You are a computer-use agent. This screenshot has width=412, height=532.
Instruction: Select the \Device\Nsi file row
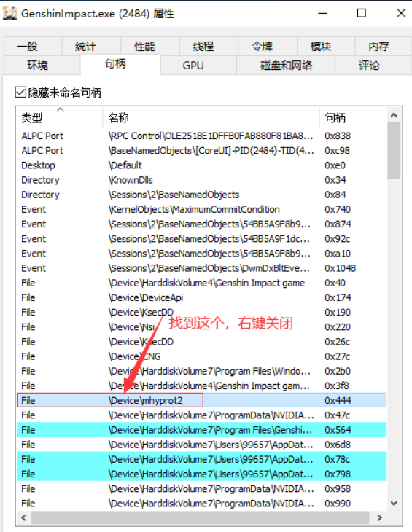coord(201,326)
